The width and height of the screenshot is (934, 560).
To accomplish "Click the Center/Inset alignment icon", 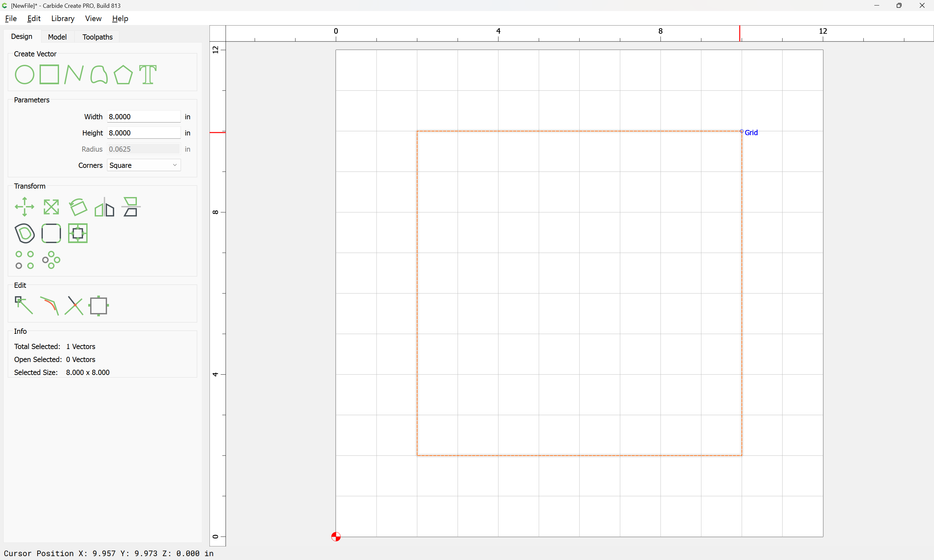I will [78, 233].
